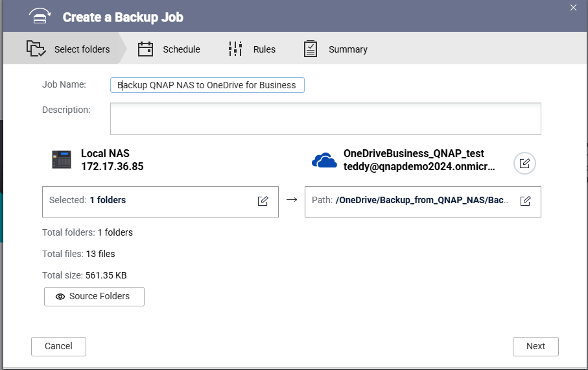The height and width of the screenshot is (370, 588).
Task: Edit the OneDrive destination account
Action: tap(524, 164)
